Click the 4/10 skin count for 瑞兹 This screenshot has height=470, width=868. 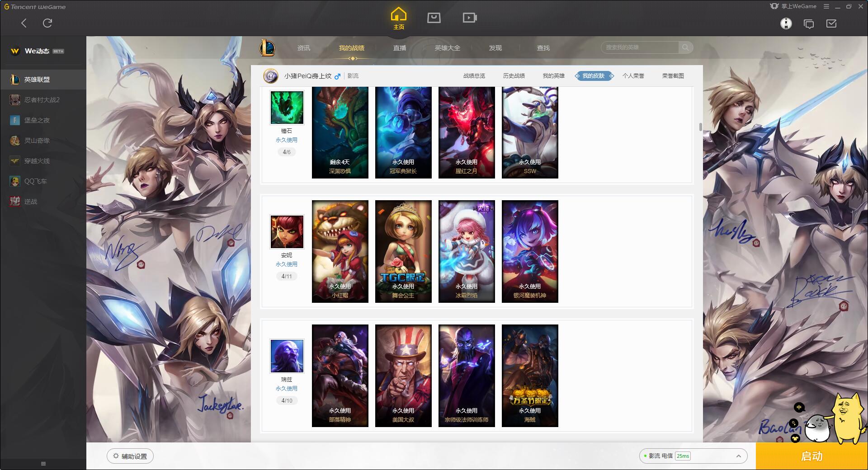pyautogui.click(x=287, y=401)
